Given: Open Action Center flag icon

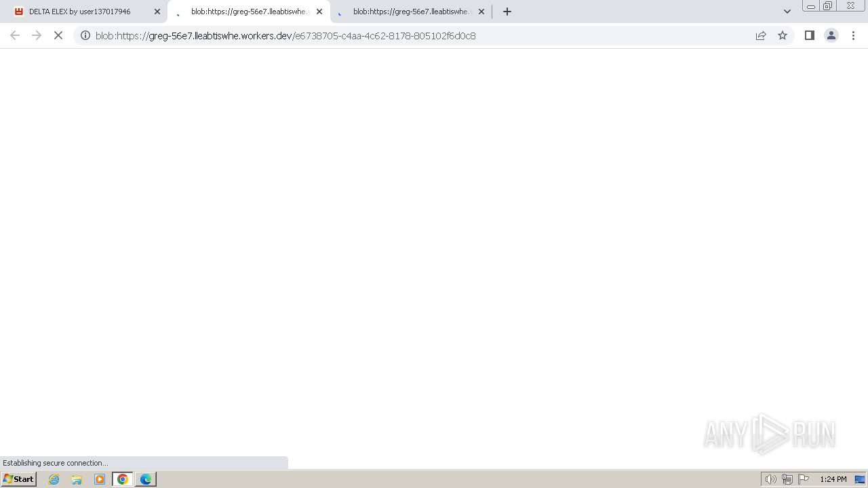Looking at the screenshot, I should [x=804, y=479].
